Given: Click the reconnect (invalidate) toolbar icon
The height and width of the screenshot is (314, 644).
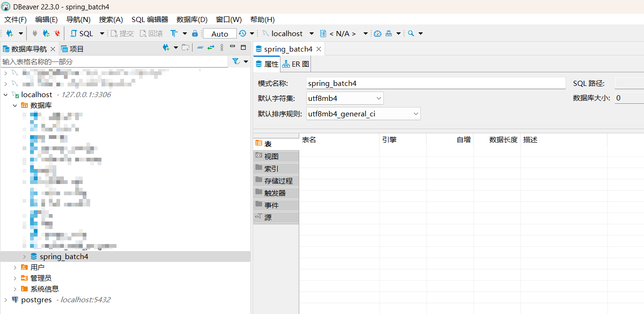Looking at the screenshot, I should click(x=46, y=34).
